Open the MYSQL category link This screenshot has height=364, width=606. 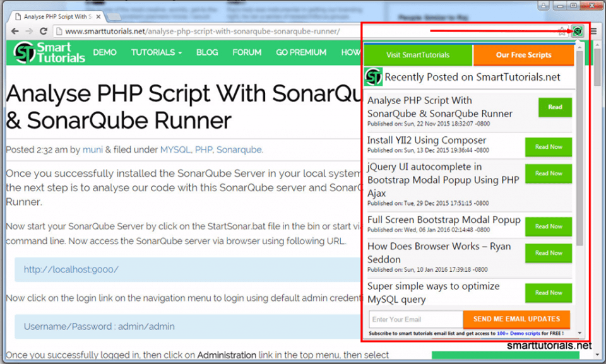point(175,150)
